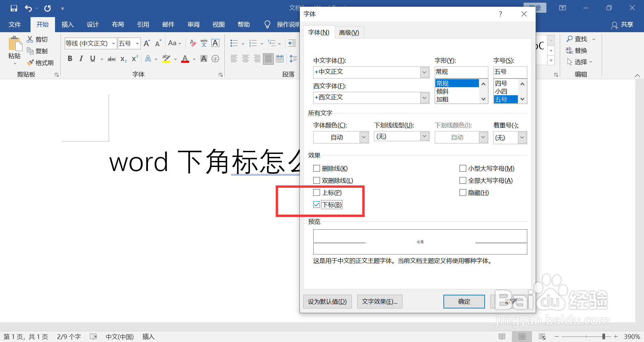
Task: Click the Cut scissors icon
Action: [x=30, y=39]
